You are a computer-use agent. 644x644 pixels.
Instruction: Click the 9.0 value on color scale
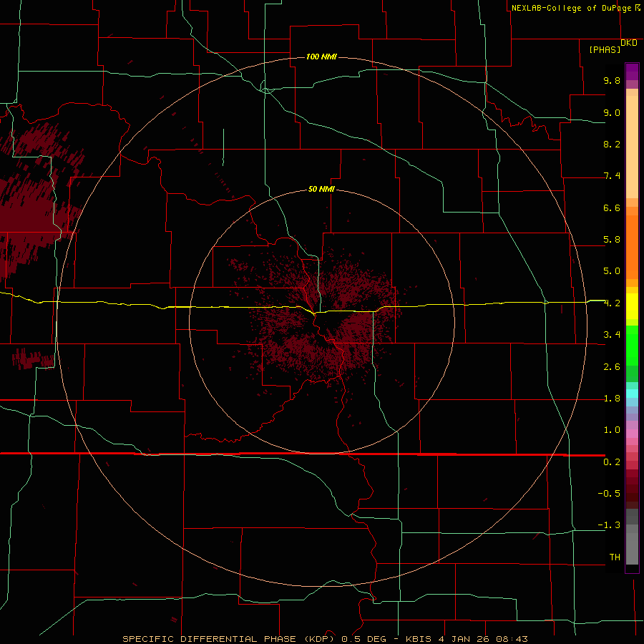[612, 112]
